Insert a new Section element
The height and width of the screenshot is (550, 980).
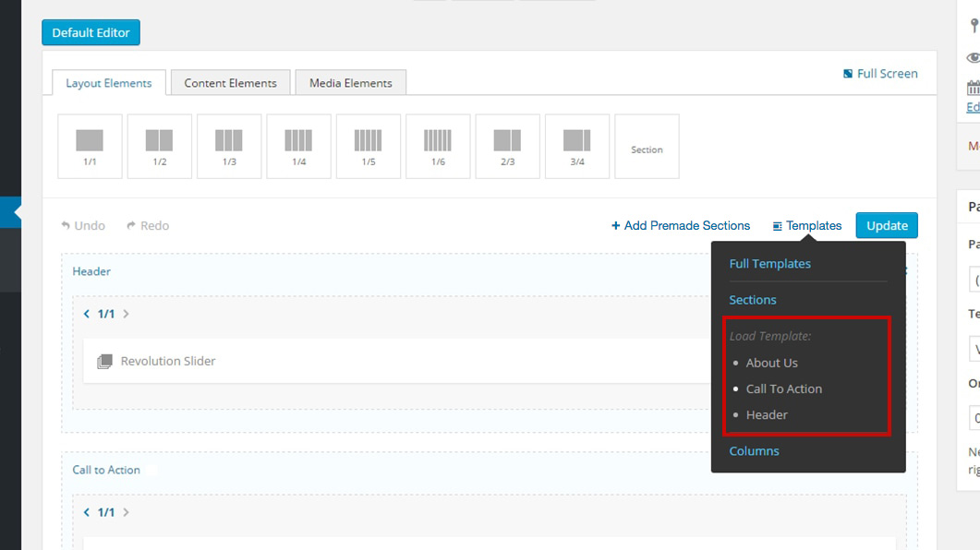[647, 147]
